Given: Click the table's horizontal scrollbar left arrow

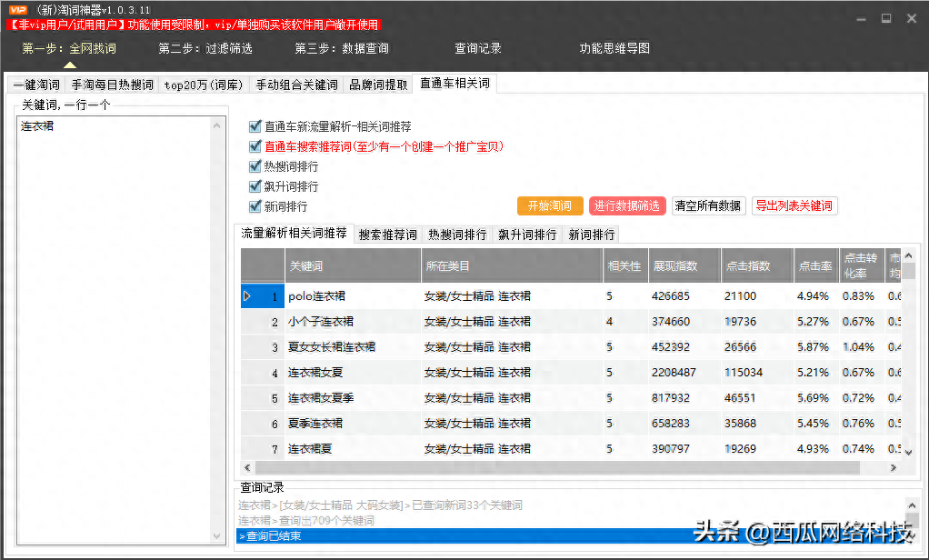Looking at the screenshot, I should [x=247, y=467].
